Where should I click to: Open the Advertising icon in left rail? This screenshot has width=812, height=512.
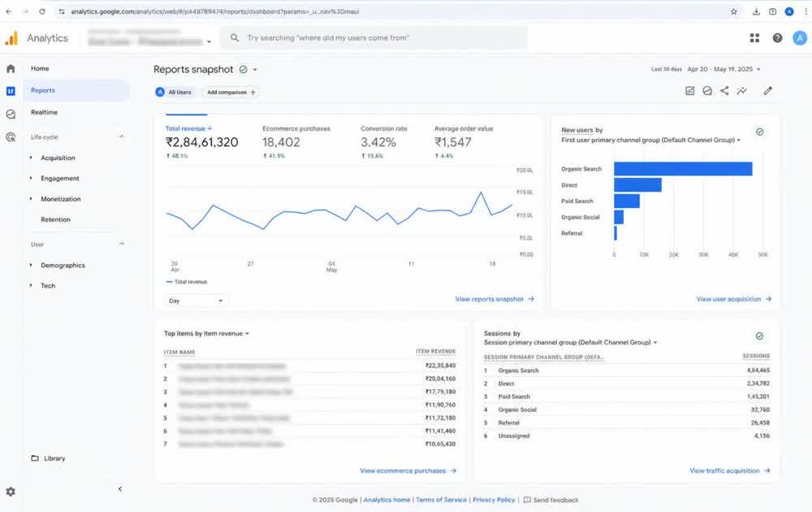(11, 137)
